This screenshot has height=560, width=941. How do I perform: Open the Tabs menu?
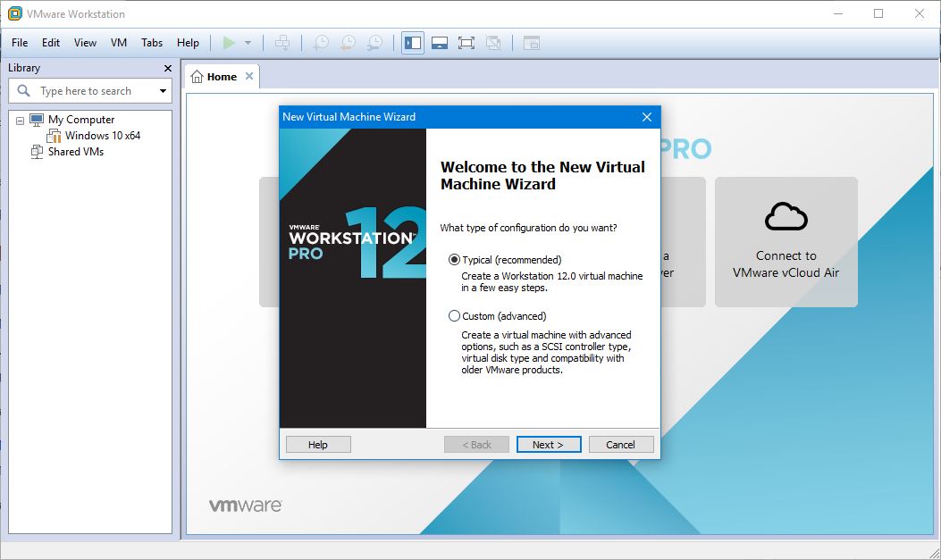point(152,43)
